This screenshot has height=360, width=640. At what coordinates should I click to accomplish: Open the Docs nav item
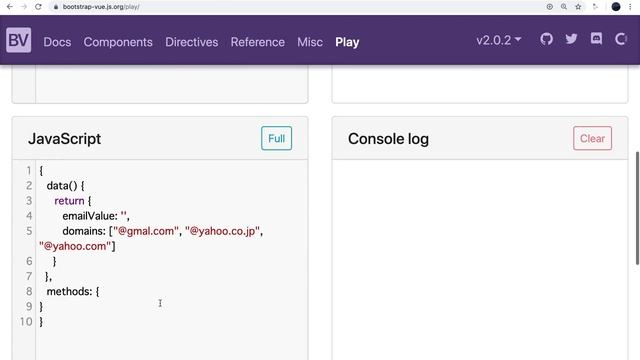click(57, 42)
